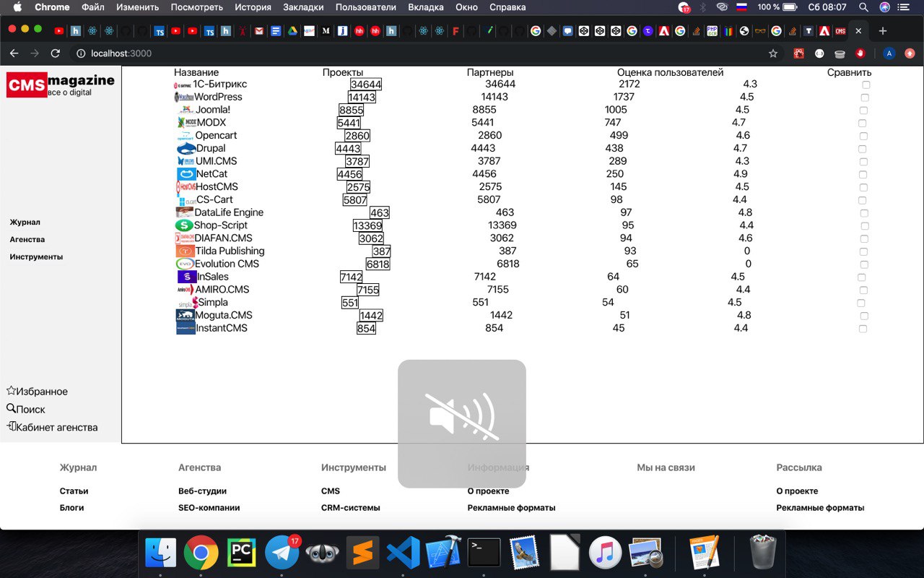This screenshot has width=924, height=578.
Task: Click the purple InSales logo icon
Action: (187, 277)
